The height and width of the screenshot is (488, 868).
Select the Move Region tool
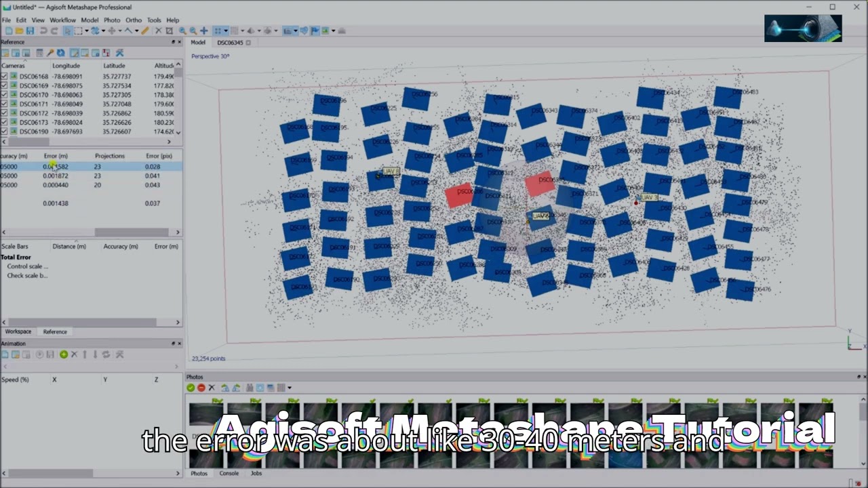(x=112, y=30)
